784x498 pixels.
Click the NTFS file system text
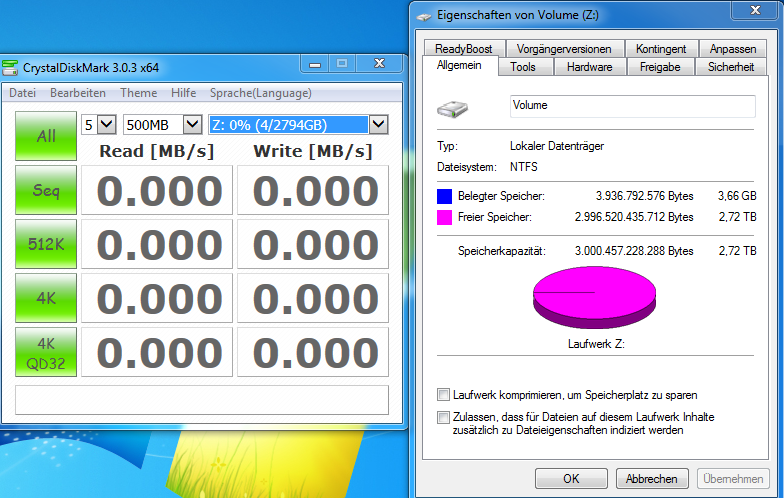click(524, 167)
